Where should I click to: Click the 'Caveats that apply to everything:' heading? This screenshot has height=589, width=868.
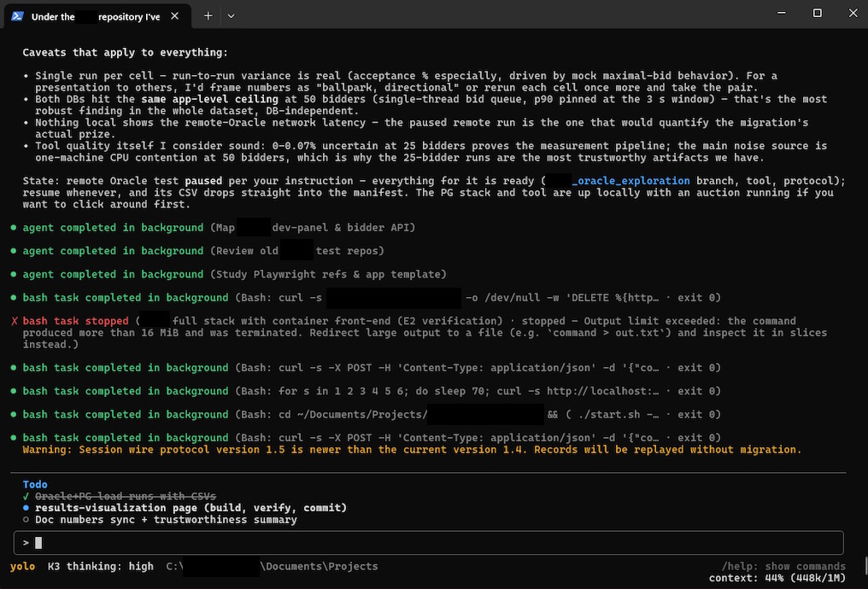tap(125, 53)
